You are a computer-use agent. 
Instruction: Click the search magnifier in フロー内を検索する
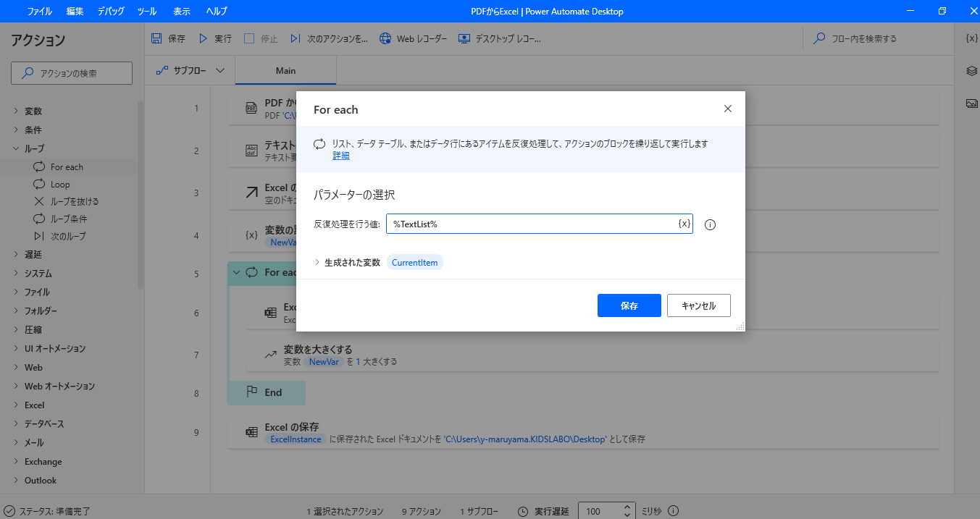pos(820,38)
